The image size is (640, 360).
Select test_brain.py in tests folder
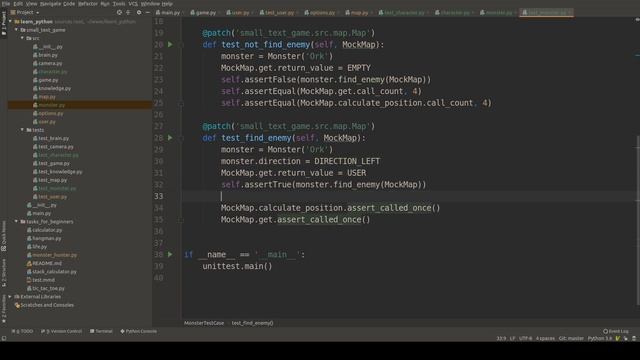tap(53, 138)
